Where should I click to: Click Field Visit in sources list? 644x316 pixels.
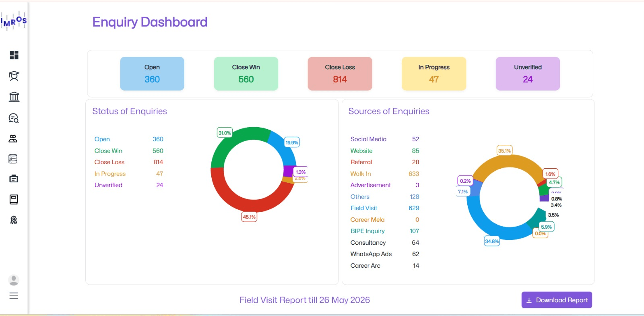click(x=364, y=208)
